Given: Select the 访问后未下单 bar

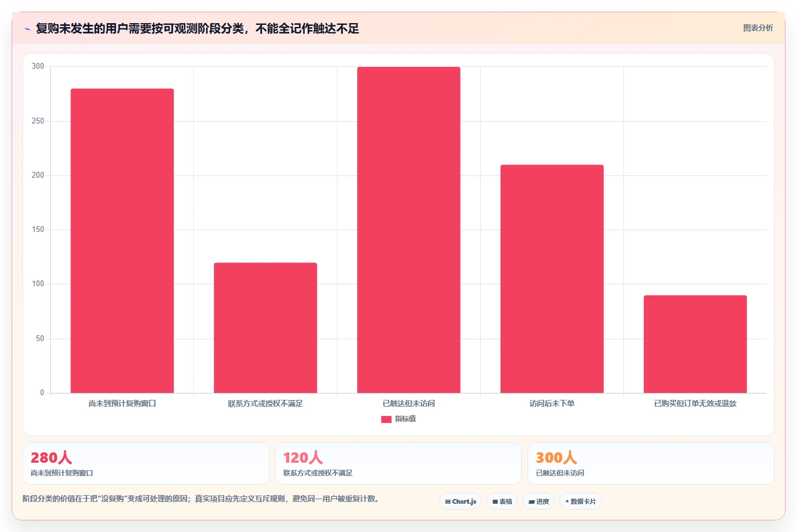Looking at the screenshot, I should [552, 279].
